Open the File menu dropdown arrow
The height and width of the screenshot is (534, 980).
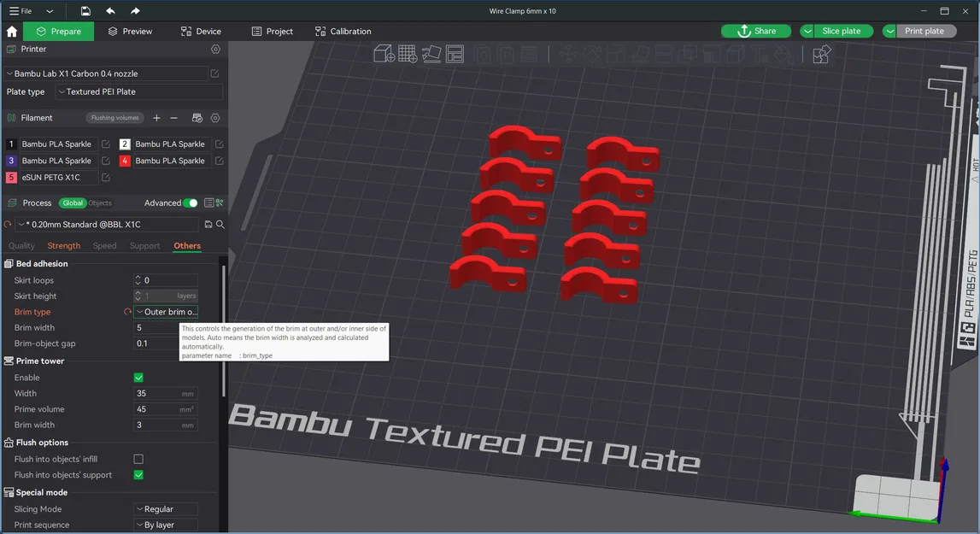(50, 11)
